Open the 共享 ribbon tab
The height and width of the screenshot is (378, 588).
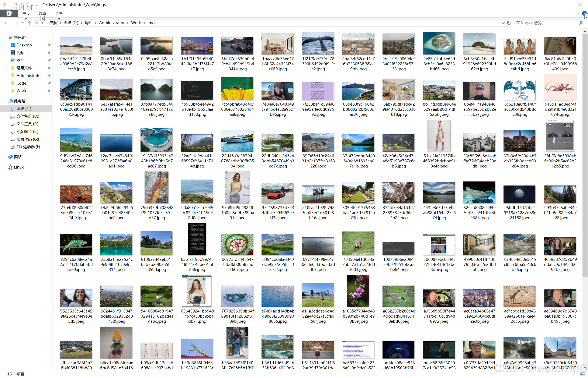click(42, 13)
